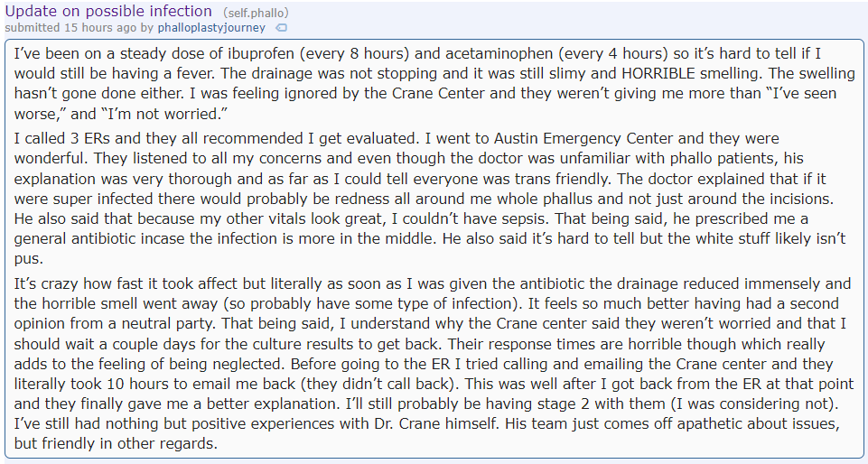Click the flair tag icon beside phalloplastyjourney
The width and height of the screenshot is (868, 464).
(282, 28)
